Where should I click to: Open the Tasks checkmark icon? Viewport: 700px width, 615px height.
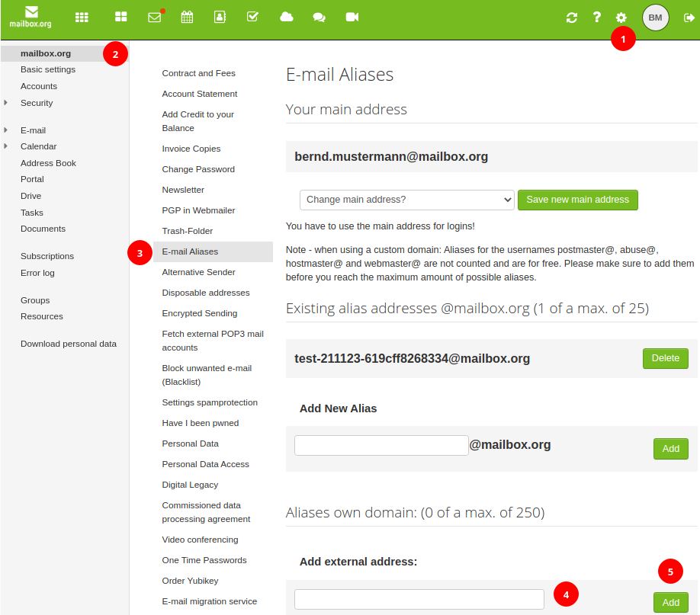[252, 17]
